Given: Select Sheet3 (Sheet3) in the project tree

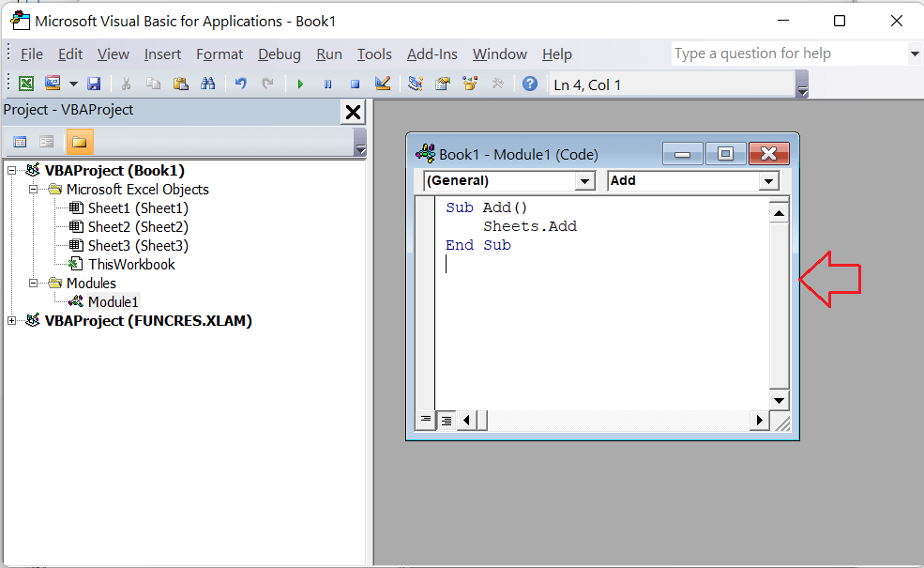Looking at the screenshot, I should point(138,246).
